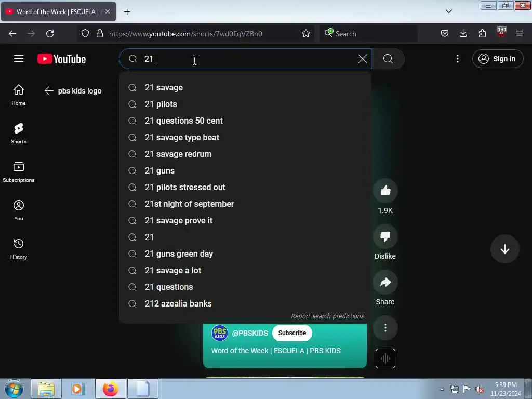Open the You section in sidebar
The height and width of the screenshot is (399, 532).
point(19,210)
